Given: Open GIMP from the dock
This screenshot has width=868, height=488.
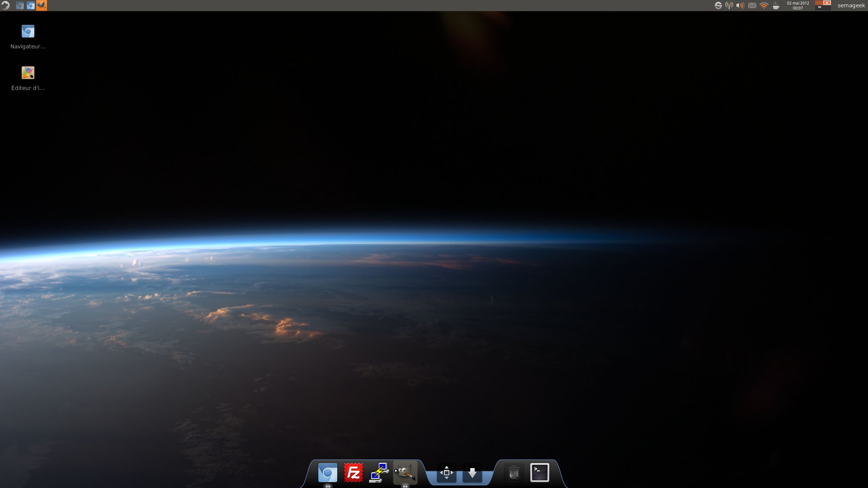Looking at the screenshot, I should (x=405, y=473).
